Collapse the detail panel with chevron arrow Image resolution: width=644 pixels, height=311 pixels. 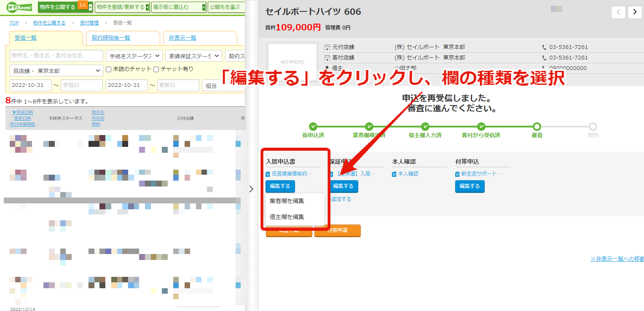(x=252, y=189)
